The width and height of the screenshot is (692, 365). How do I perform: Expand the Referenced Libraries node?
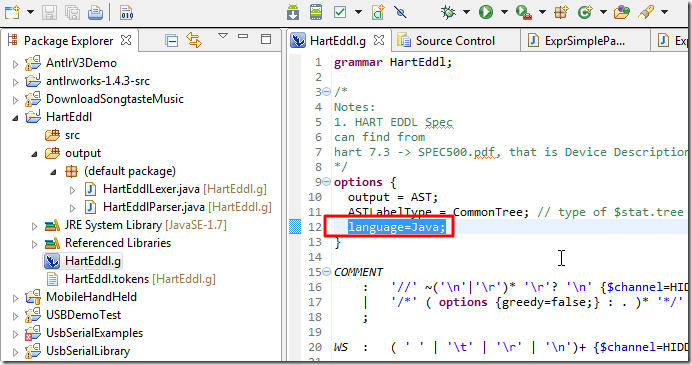(x=34, y=244)
